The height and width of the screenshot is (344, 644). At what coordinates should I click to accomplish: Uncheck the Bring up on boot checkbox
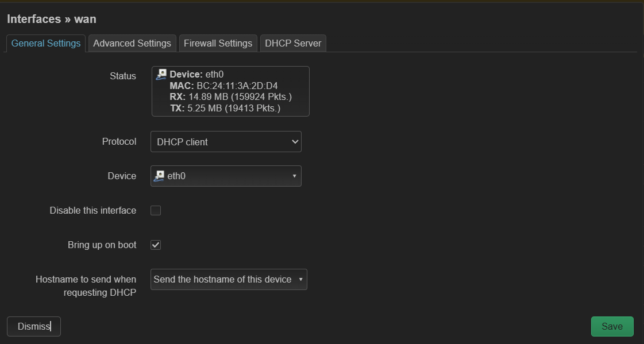click(156, 245)
